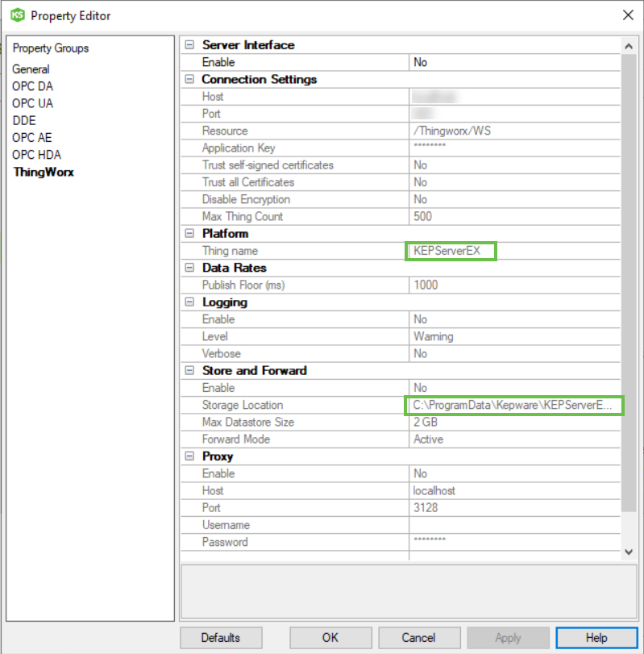Click the Thing name value field
Screen dimensions: 644x654
pyautogui.click(x=450, y=251)
